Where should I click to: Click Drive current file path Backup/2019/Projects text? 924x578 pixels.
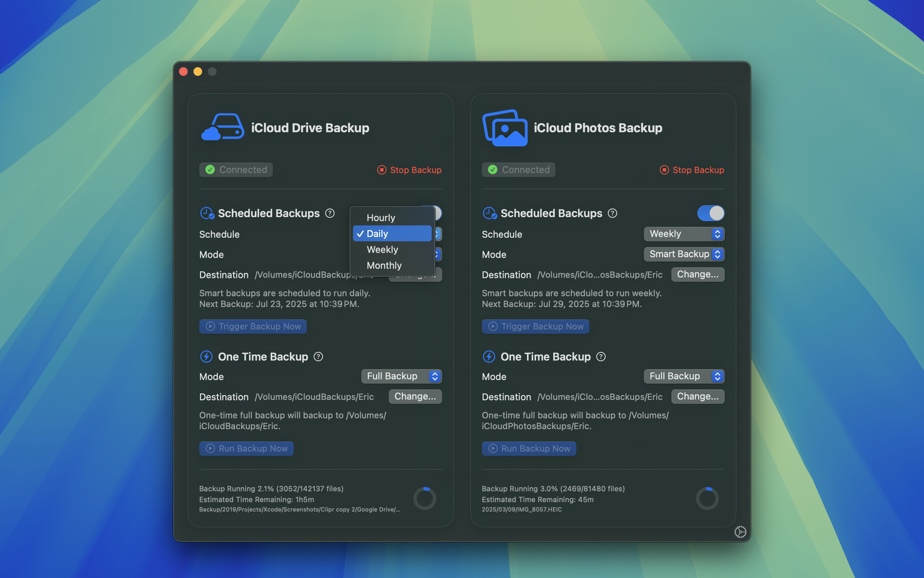(x=300, y=509)
